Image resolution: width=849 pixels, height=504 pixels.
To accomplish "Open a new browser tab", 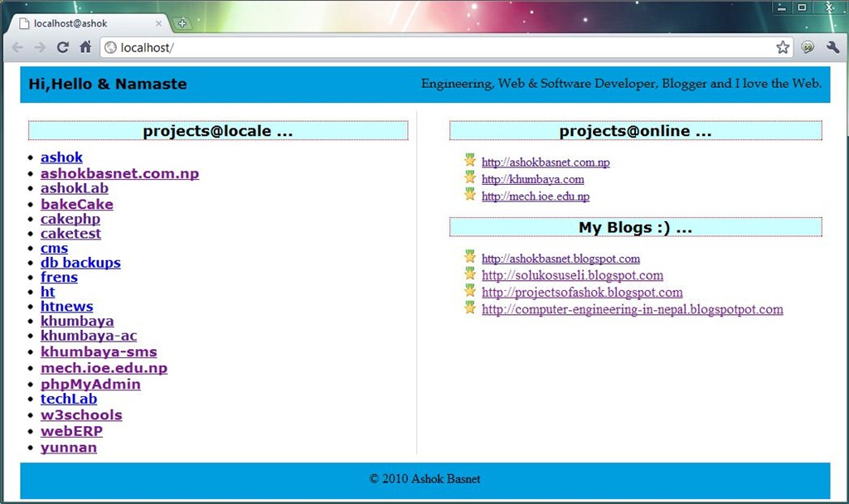I will (x=183, y=22).
